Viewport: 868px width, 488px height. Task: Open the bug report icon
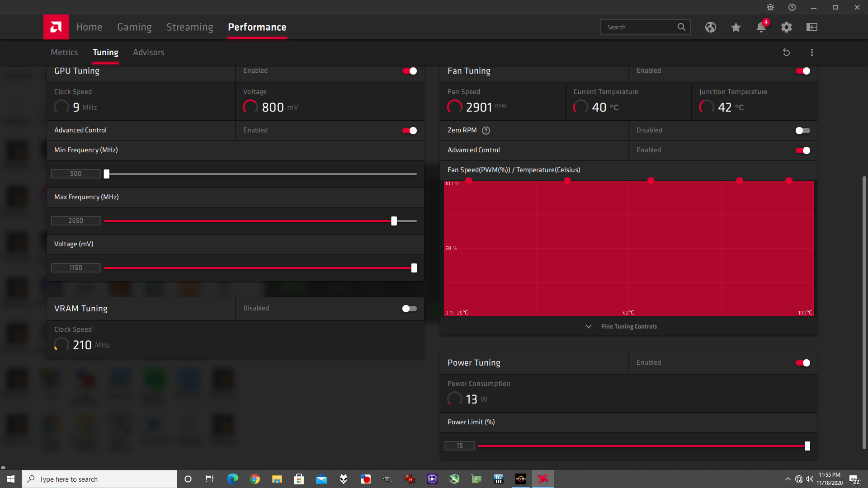point(770,7)
